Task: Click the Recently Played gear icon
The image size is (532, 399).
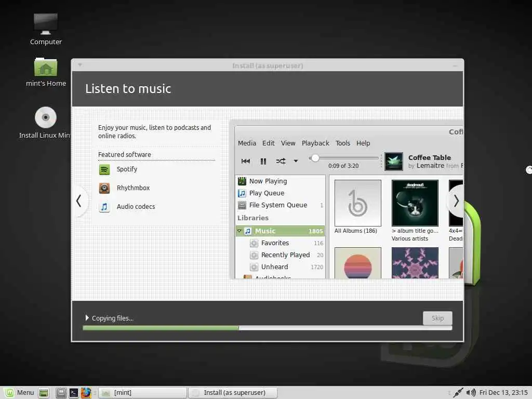Action: pyautogui.click(x=254, y=255)
